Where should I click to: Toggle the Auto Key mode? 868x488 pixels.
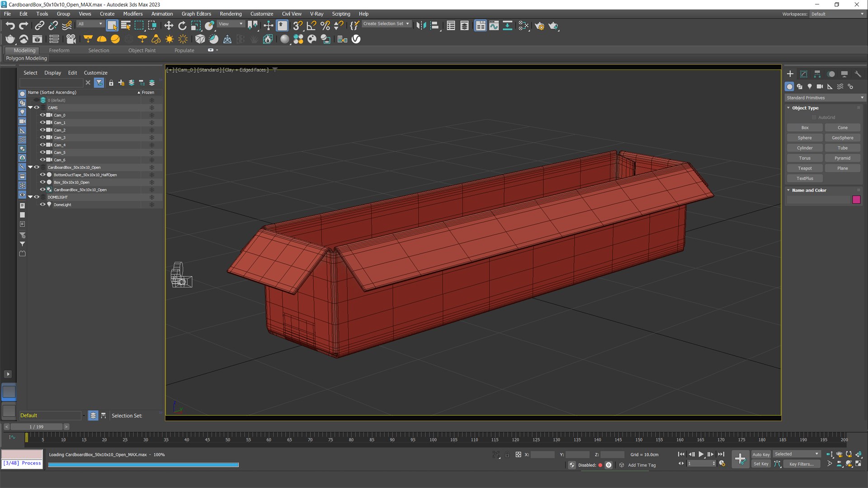(761, 455)
